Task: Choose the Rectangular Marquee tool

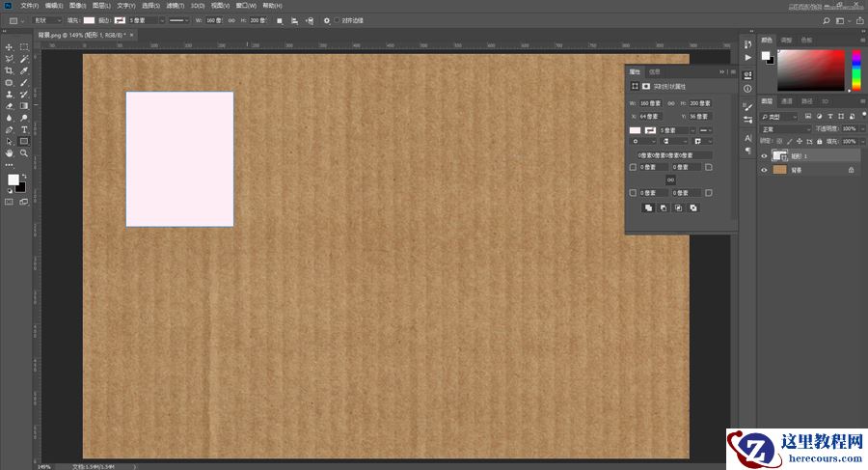Action: pyautogui.click(x=24, y=47)
